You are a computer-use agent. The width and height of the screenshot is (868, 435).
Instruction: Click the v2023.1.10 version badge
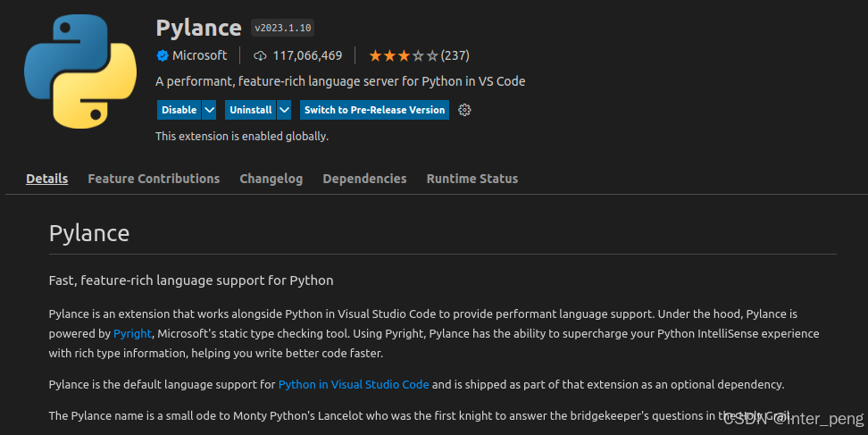pos(283,28)
